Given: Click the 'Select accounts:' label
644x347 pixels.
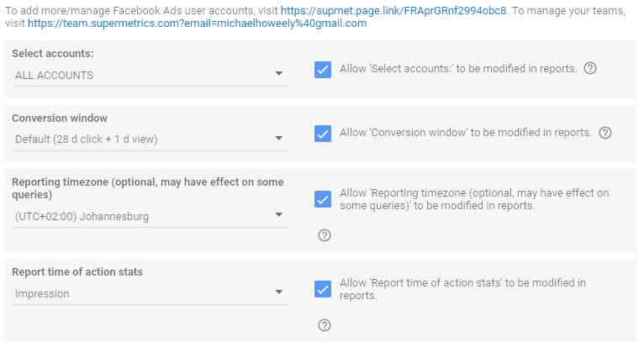Looking at the screenshot, I should click(53, 54).
